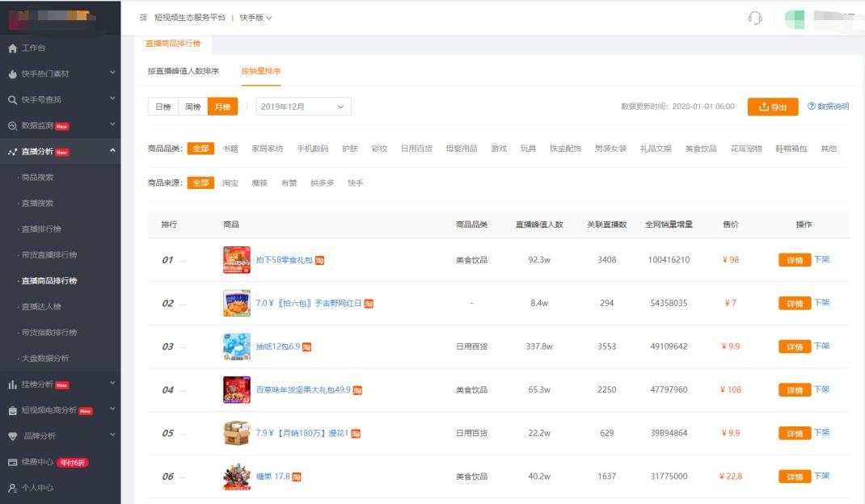The height and width of the screenshot is (504, 865).
Task: Filter category by 手机数码
Action: (x=312, y=149)
